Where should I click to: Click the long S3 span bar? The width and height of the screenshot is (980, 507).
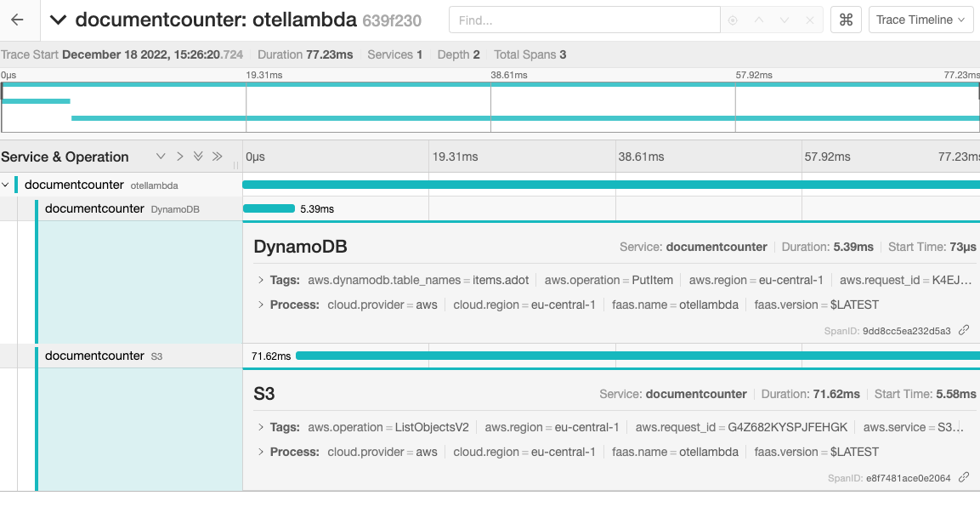637,356
